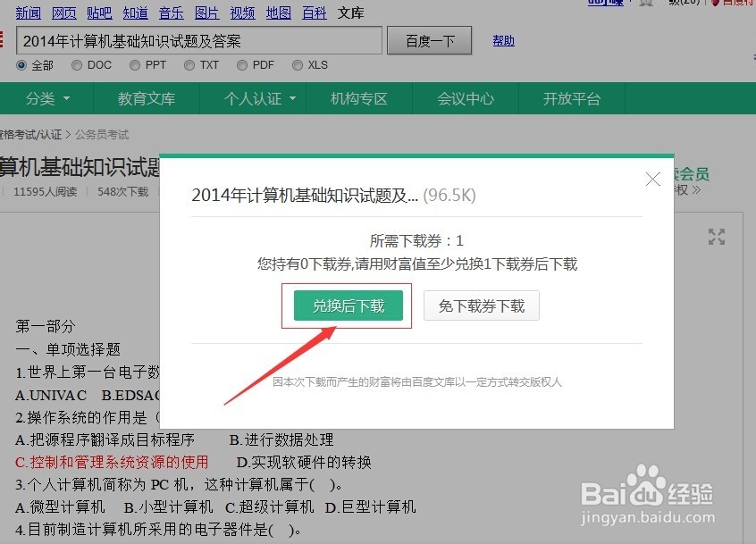Go to 地图 link in top navigation
The width and height of the screenshot is (756, 544).
click(x=279, y=13)
